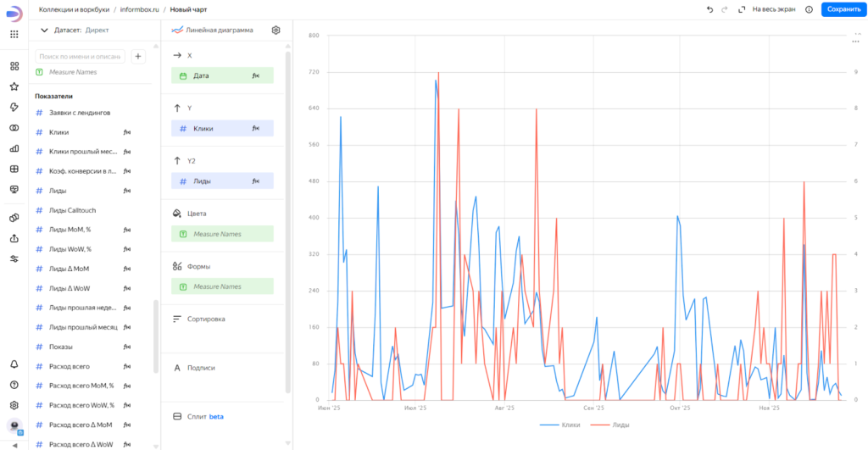Image resolution: width=868 pixels, height=450 pixels.
Task: Click the Сохранить button
Action: (843, 9)
